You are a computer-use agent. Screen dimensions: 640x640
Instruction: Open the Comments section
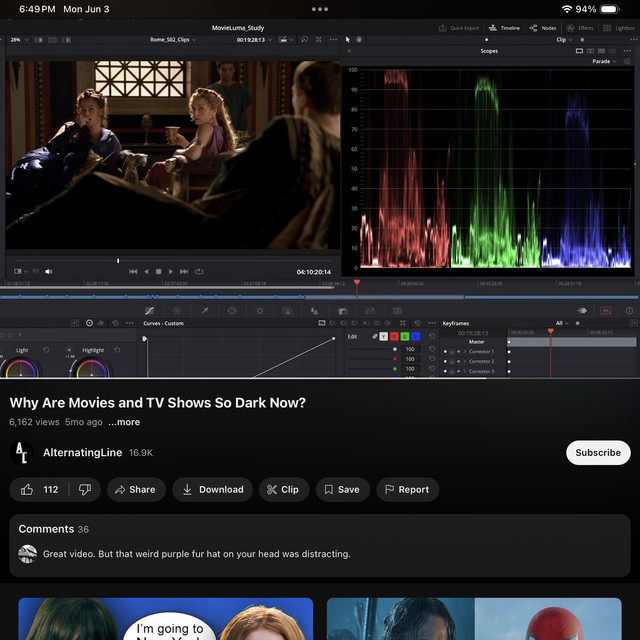[320, 545]
